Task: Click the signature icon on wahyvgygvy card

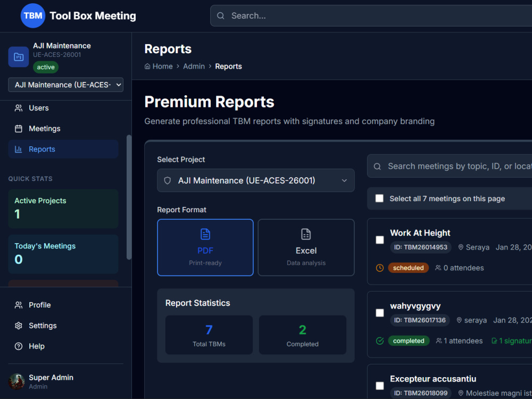Action: pos(494,341)
